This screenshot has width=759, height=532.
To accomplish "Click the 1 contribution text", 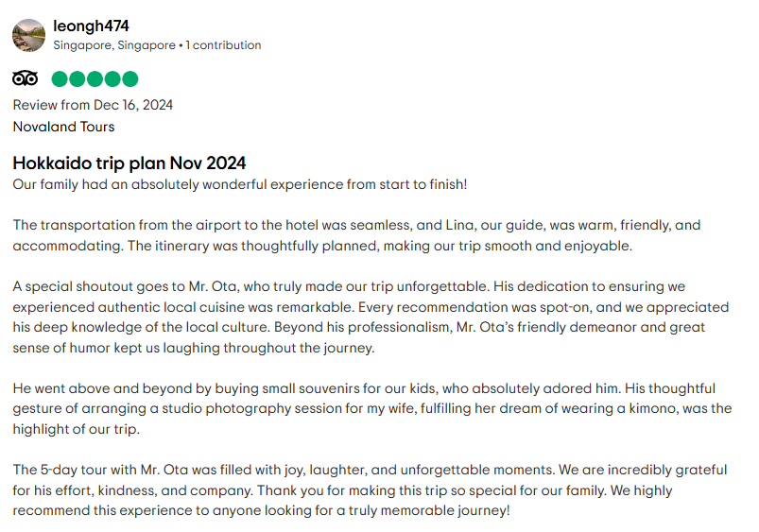I will pyautogui.click(x=223, y=45).
